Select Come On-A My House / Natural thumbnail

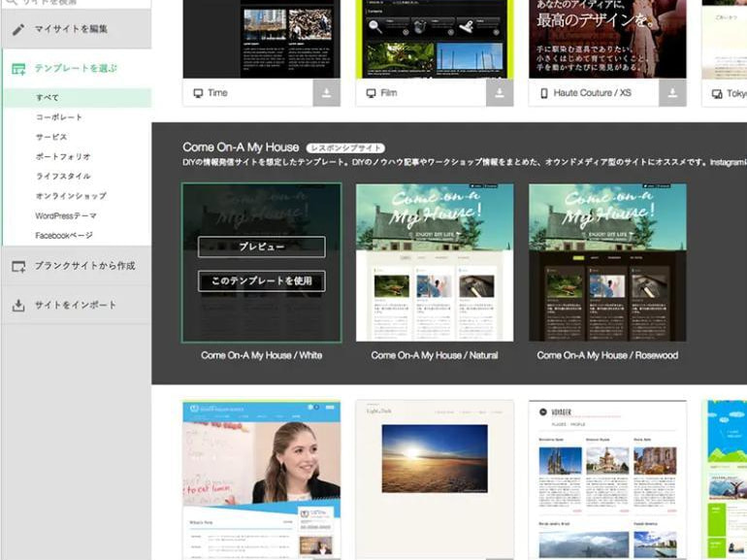pyautogui.click(x=435, y=262)
